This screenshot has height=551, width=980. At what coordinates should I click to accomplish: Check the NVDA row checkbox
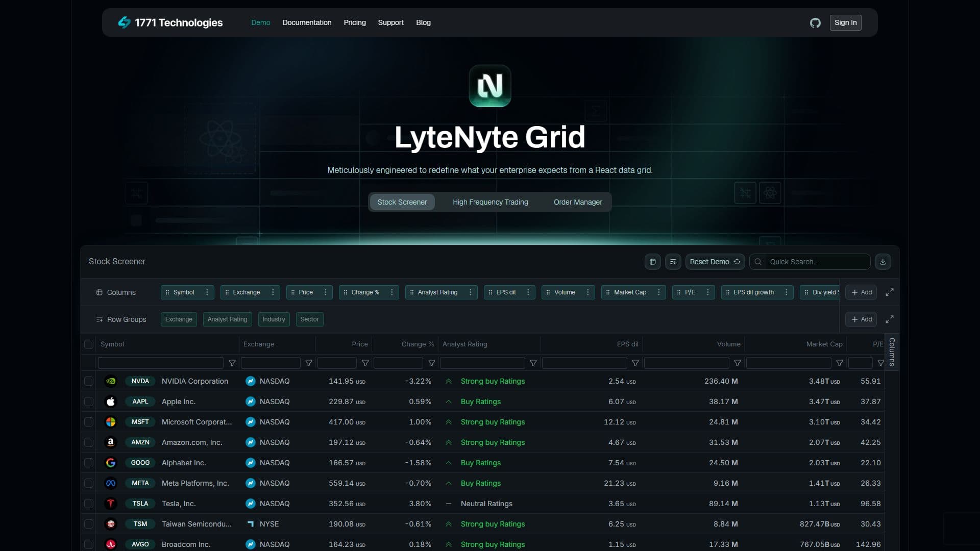pyautogui.click(x=89, y=381)
